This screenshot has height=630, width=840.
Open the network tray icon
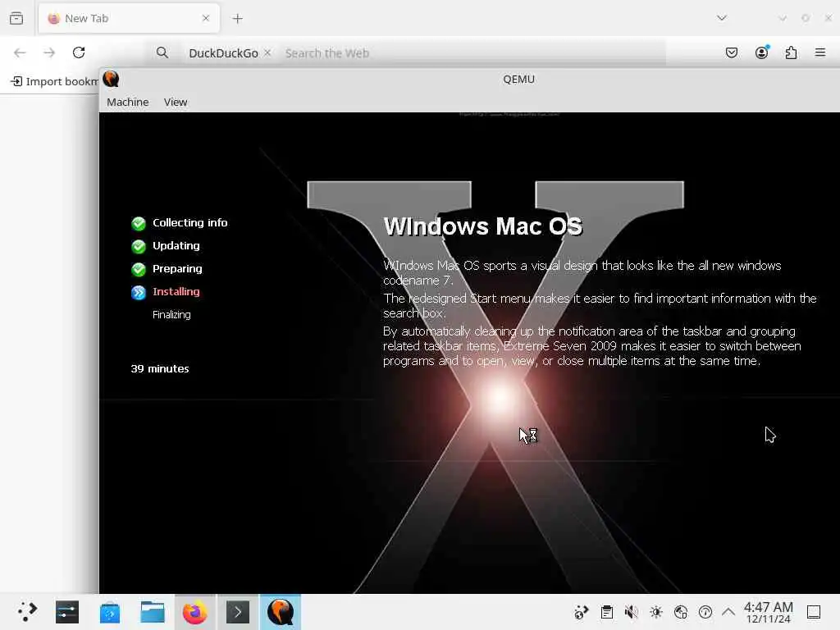(x=680, y=612)
